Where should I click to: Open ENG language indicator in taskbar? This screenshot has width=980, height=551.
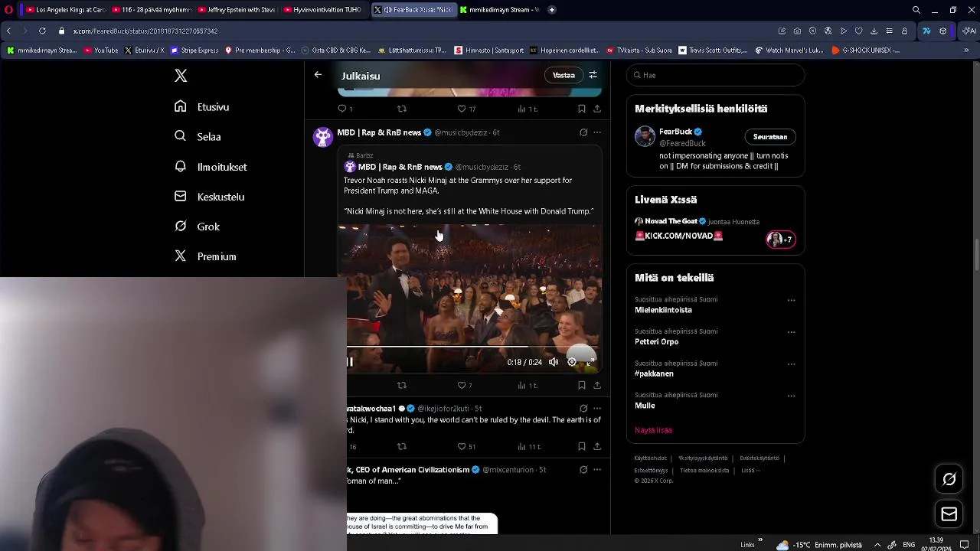[x=909, y=545]
